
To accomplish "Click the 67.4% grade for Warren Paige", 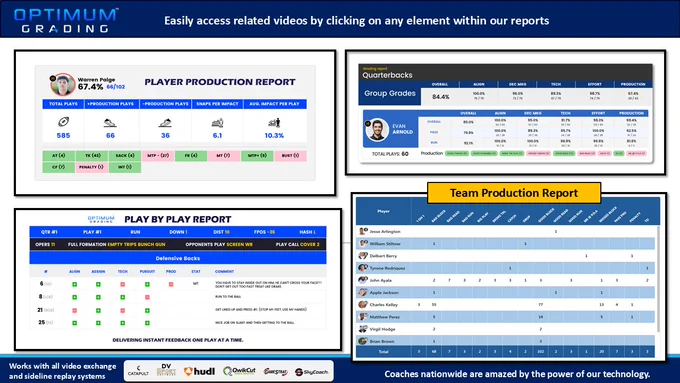I will (x=90, y=87).
